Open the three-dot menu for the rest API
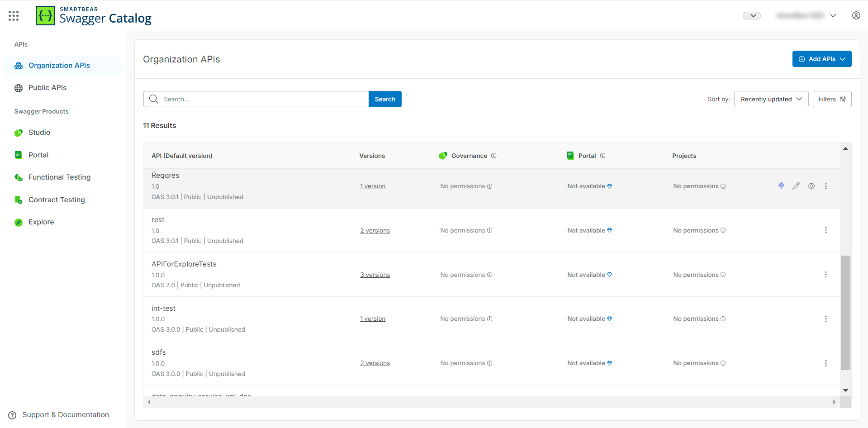Screen dimensions: 868x428 click(825, 230)
